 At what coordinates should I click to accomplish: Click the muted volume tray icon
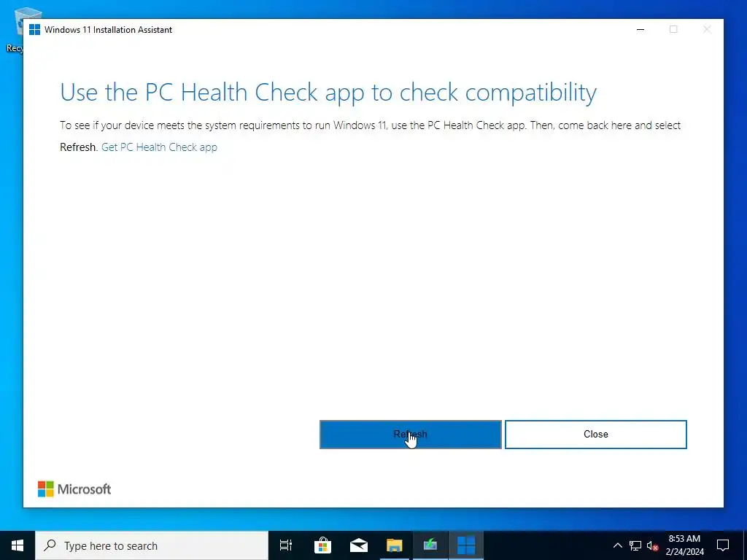[x=652, y=545]
